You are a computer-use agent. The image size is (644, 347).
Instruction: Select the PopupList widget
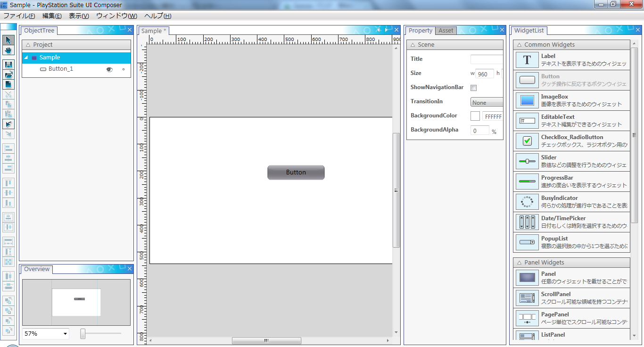tap(572, 242)
